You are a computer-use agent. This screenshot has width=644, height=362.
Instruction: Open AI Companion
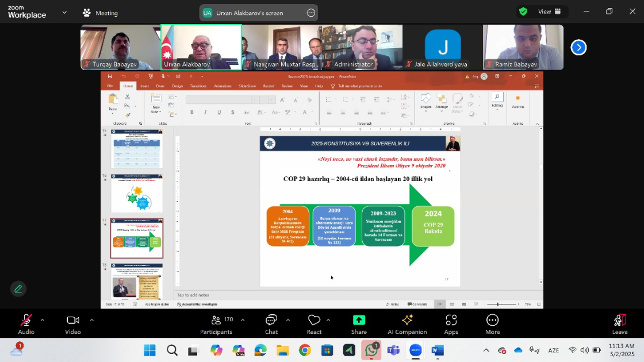(407, 324)
